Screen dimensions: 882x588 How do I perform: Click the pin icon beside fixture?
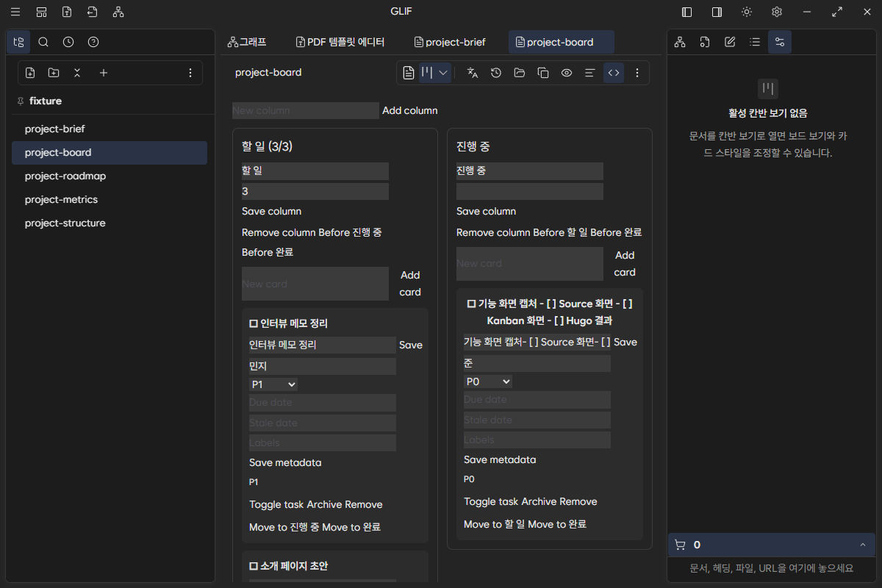[20, 101]
